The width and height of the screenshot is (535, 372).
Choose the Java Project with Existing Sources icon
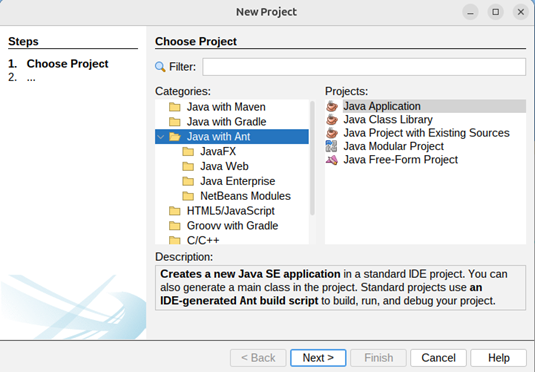(332, 133)
